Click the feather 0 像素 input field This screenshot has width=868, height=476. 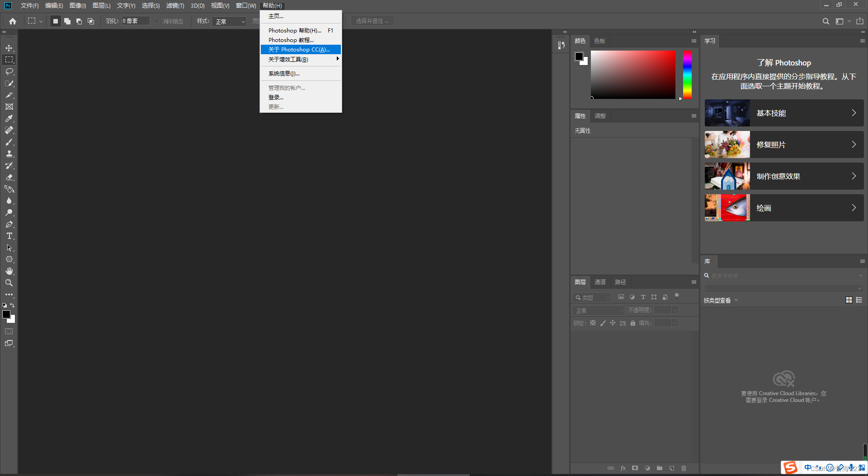(x=135, y=21)
